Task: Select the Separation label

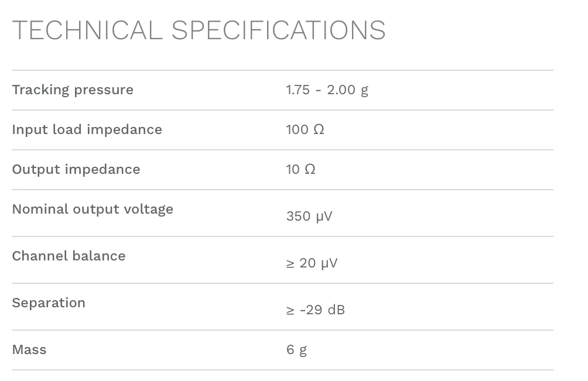Action: pos(49,303)
